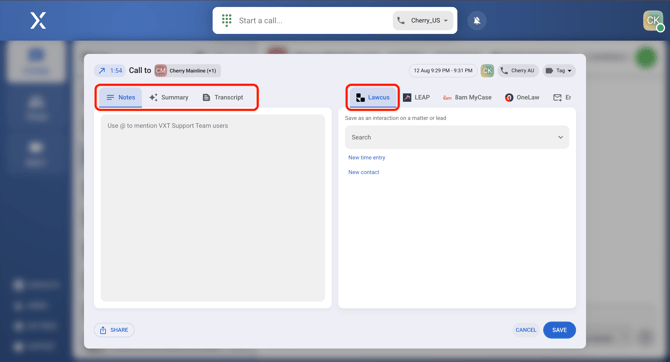Expand the matter or lead Search dropdown
The height and width of the screenshot is (362, 670).
coord(457,137)
